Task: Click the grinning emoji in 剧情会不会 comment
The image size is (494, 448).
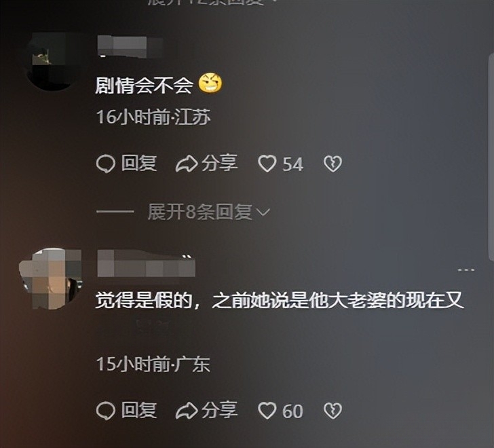Action: 210,83
